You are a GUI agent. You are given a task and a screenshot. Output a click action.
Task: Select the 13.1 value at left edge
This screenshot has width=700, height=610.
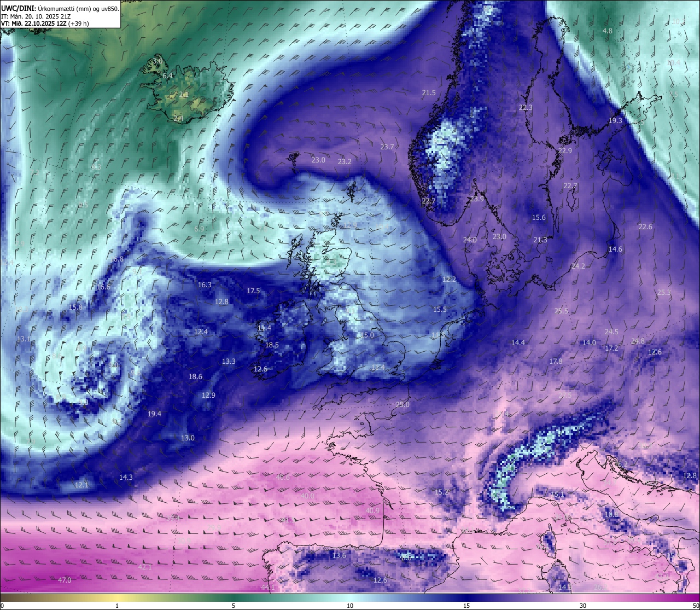[24, 339]
